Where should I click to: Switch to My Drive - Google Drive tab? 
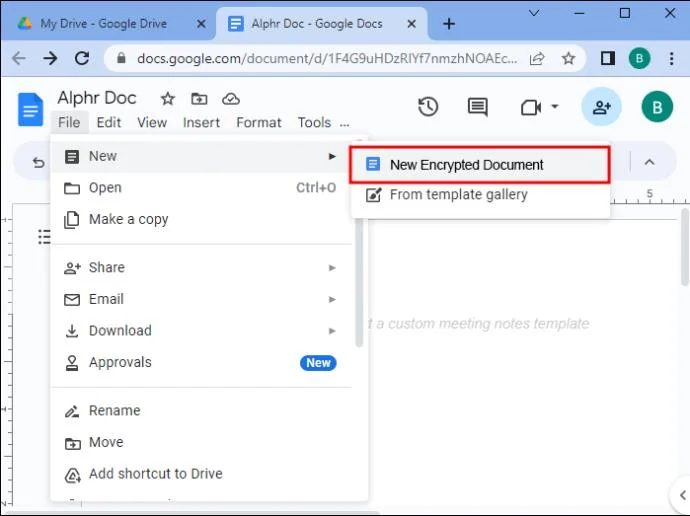click(103, 24)
